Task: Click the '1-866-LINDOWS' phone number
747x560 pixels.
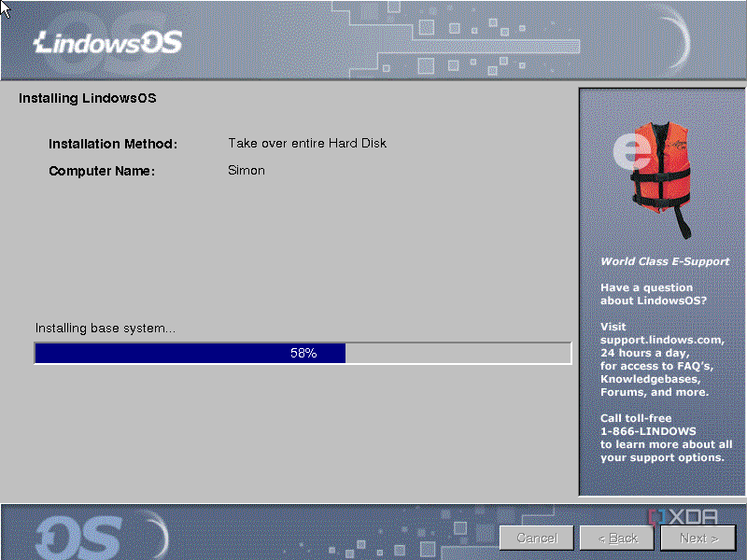Action: (648, 431)
